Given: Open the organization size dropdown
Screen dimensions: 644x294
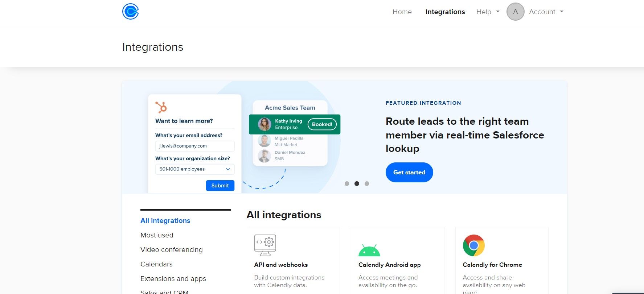Looking at the screenshot, I should tap(195, 169).
